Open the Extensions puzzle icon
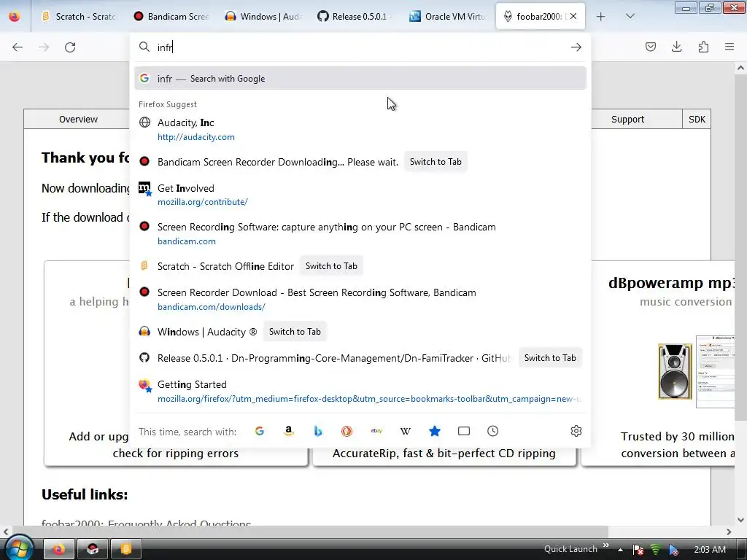Screen dimensions: 747x560 pyautogui.click(x=703, y=47)
